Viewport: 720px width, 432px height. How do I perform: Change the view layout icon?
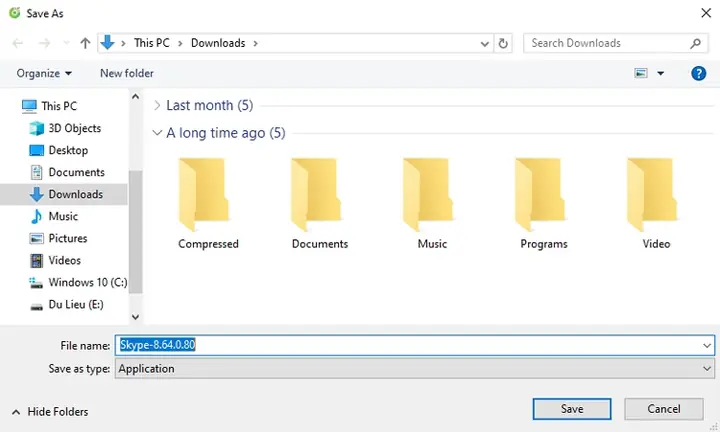point(641,73)
